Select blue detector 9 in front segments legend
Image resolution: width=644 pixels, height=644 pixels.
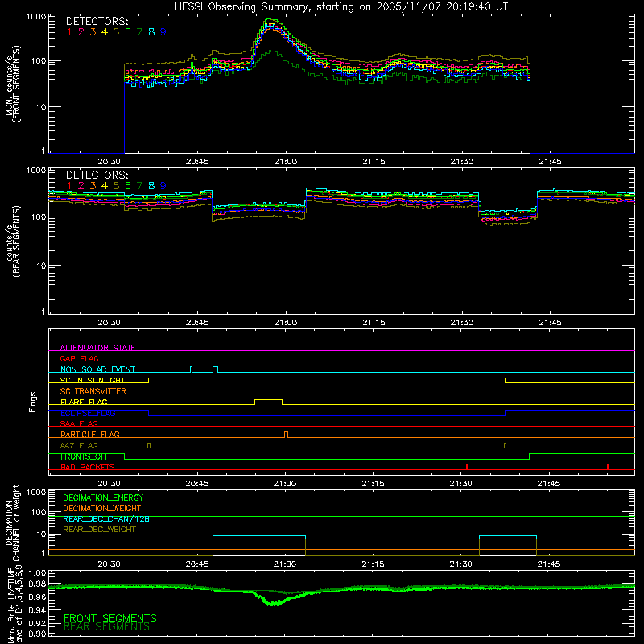click(163, 32)
